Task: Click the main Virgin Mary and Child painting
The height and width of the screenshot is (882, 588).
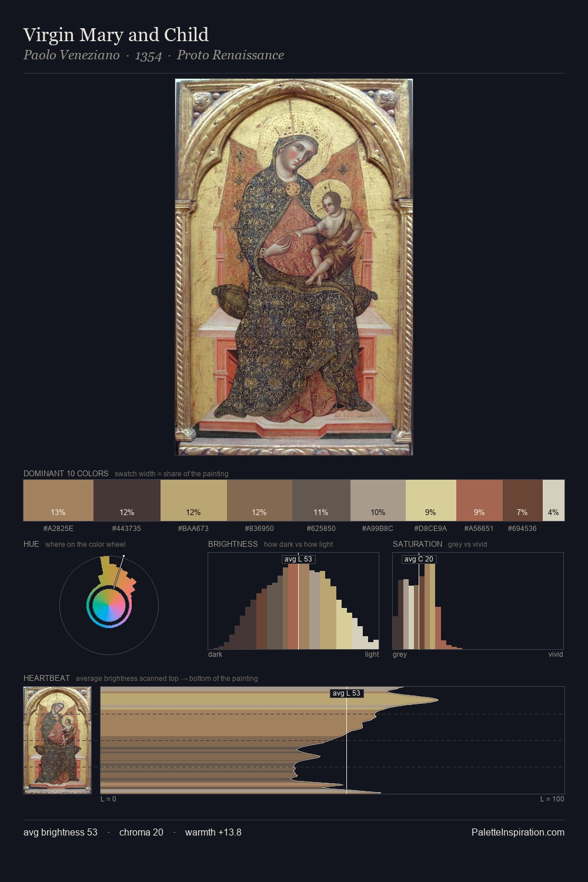Action: 294,267
